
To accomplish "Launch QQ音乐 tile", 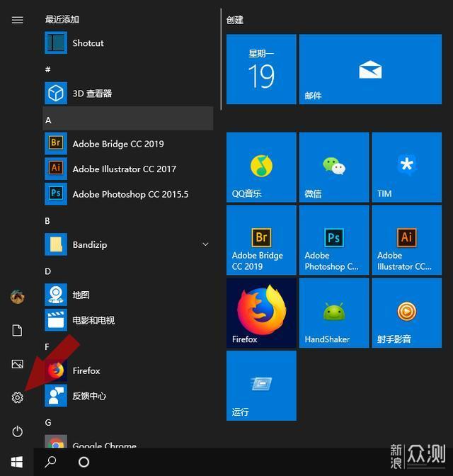I will tap(261, 167).
